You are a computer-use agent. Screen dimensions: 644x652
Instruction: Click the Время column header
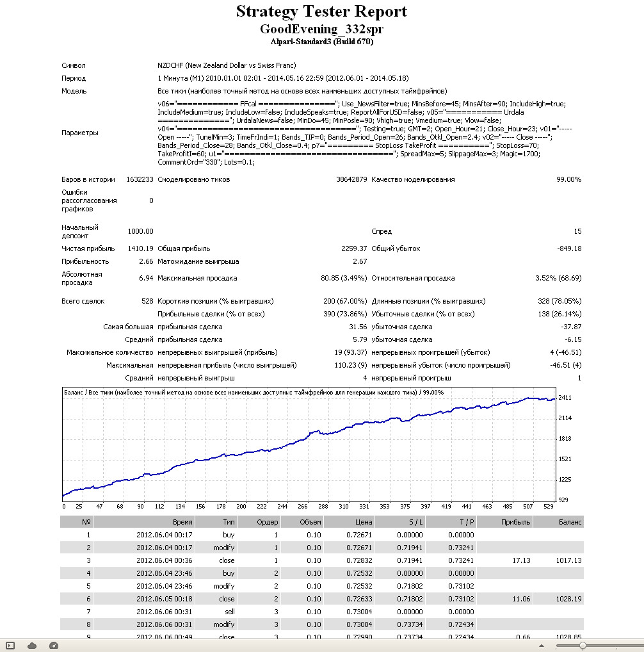click(144, 522)
